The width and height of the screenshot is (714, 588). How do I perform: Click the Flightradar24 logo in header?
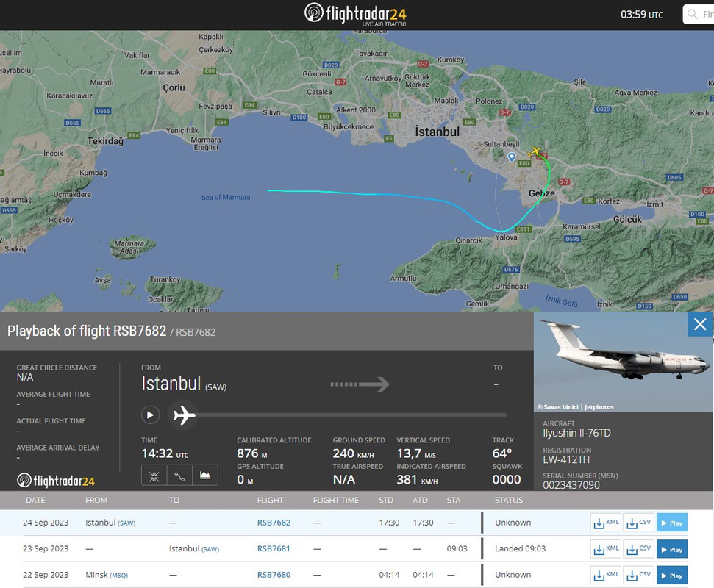(x=355, y=14)
